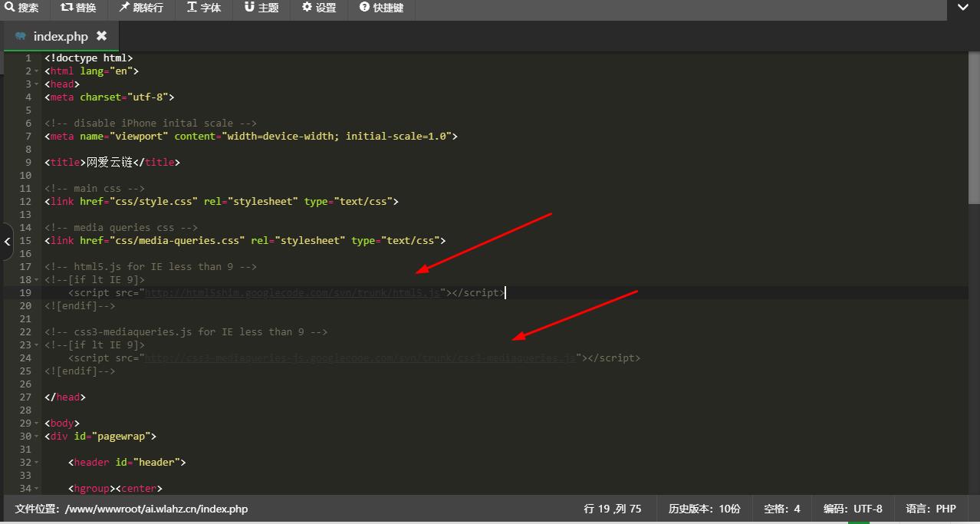980x524 pixels.
Task: Open the 设置 settings menu
Action: point(319,8)
